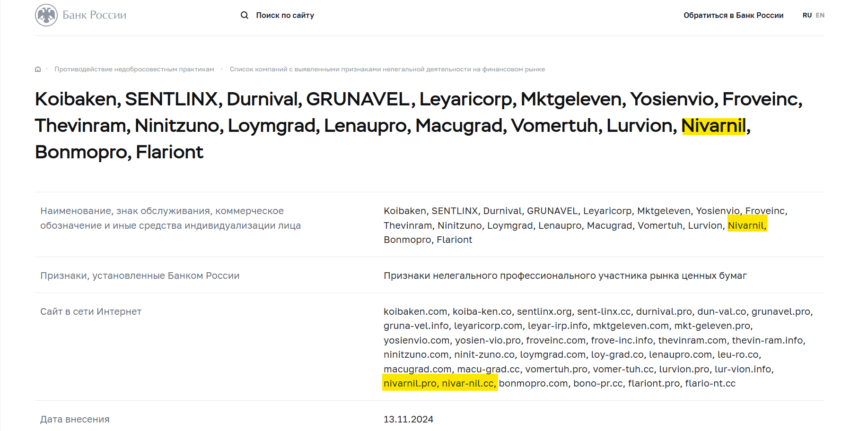This screenshot has height=431, width=850.
Task: Open the home icon in breadcrumbs
Action: pyautogui.click(x=38, y=69)
